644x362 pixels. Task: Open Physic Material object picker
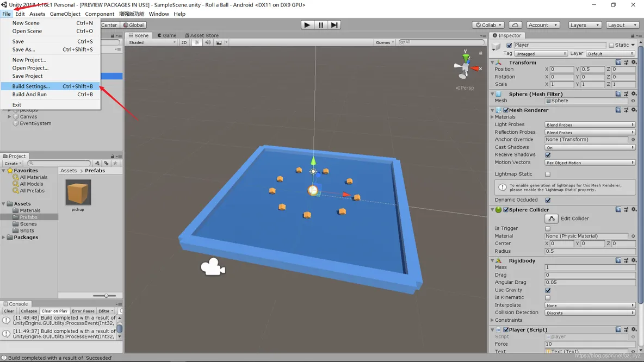click(633, 236)
